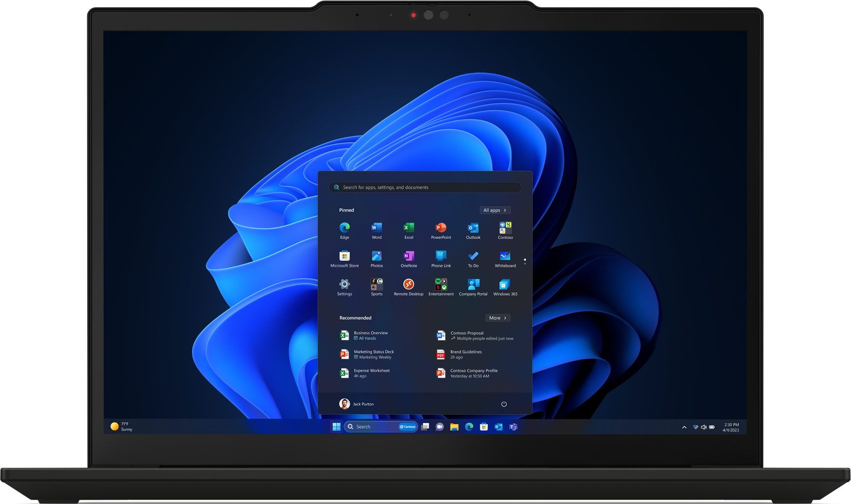Open the weather widget showing 71°F Sunny
The image size is (851, 504).
click(x=122, y=427)
